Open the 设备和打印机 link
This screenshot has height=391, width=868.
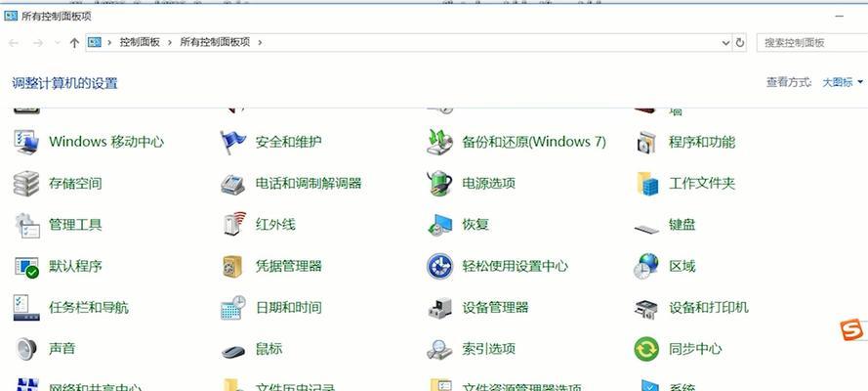(709, 307)
